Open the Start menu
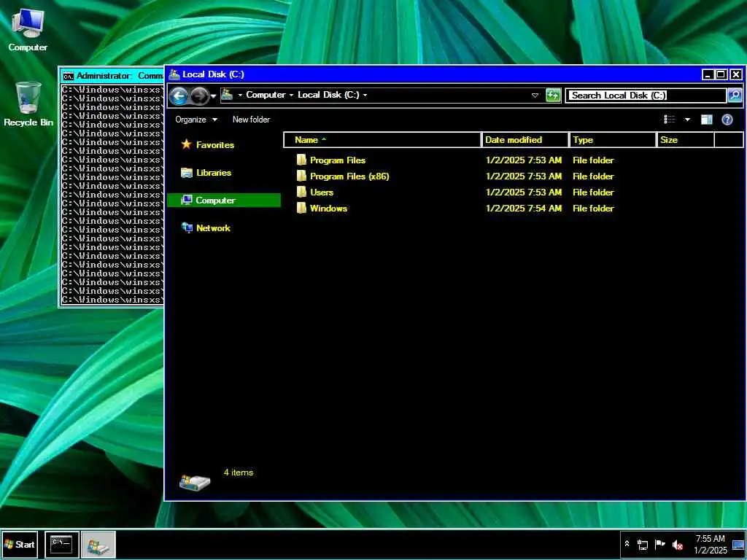Viewport: 747px width, 560px height. click(20, 544)
